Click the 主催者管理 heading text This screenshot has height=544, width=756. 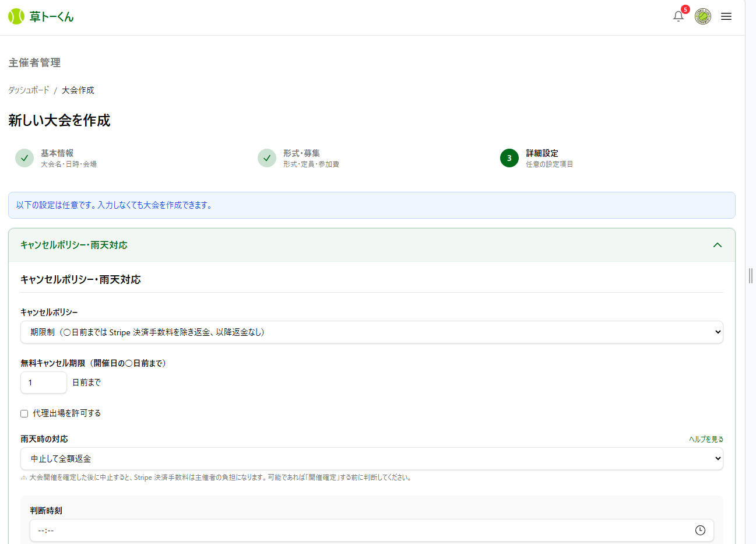click(34, 62)
